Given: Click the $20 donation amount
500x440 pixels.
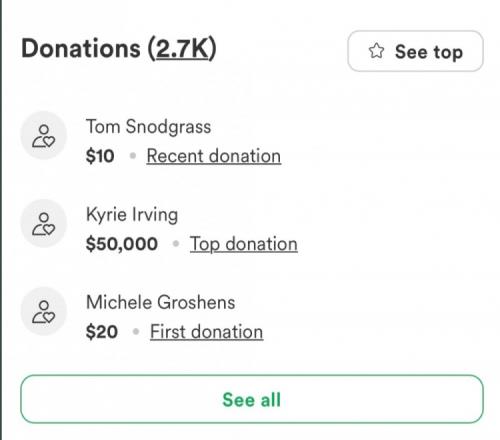Looking at the screenshot, I should [102, 332].
